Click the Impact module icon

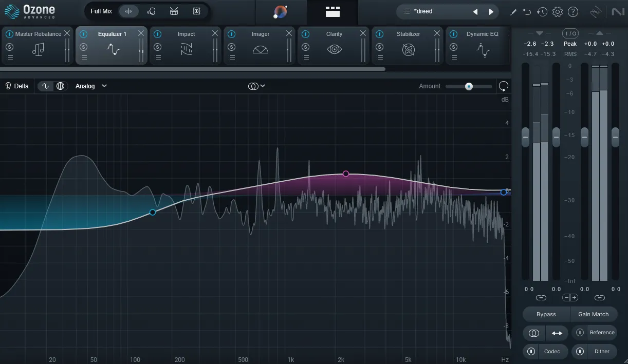coord(186,50)
